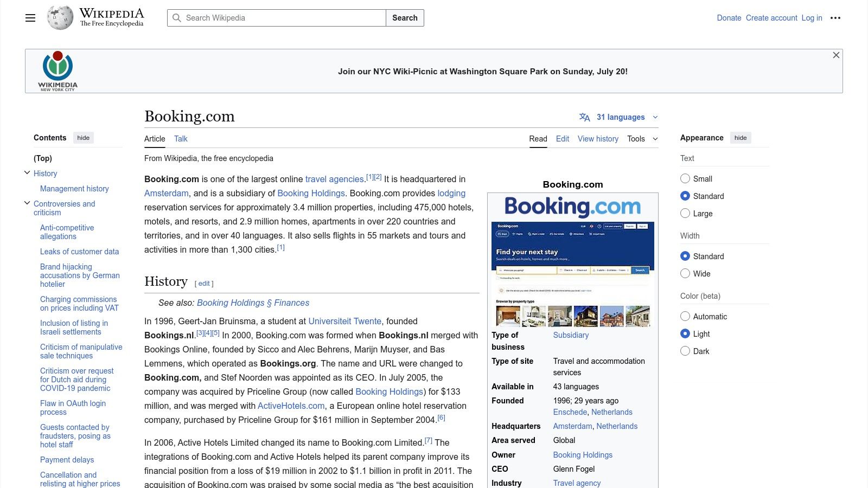The width and height of the screenshot is (868, 488).
Task: Go to Anti-competitive allegations section
Action: pos(67,232)
